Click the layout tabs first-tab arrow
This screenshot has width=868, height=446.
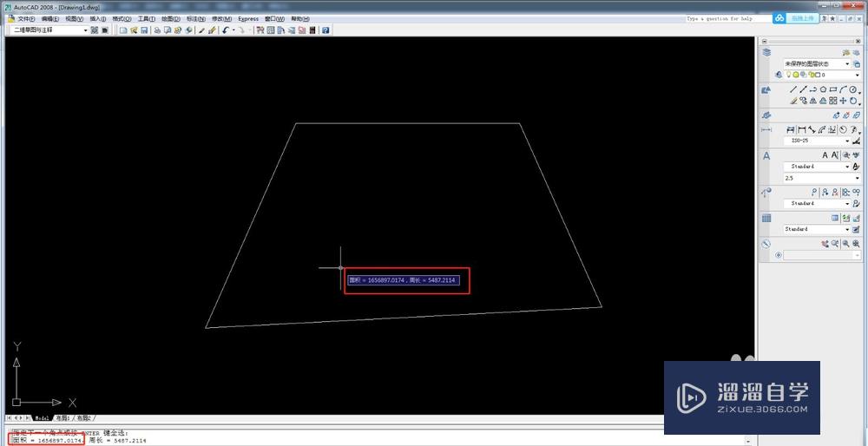pyautogui.click(x=10, y=417)
